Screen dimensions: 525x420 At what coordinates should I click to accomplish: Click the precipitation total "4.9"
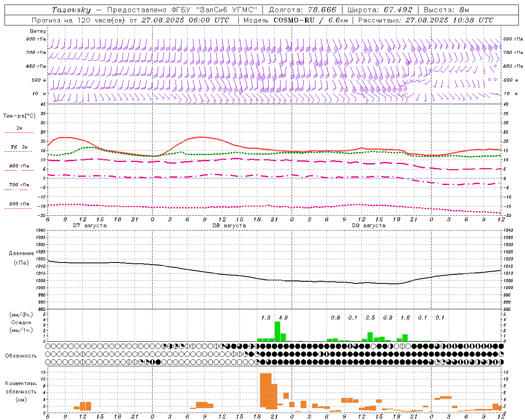283,317
